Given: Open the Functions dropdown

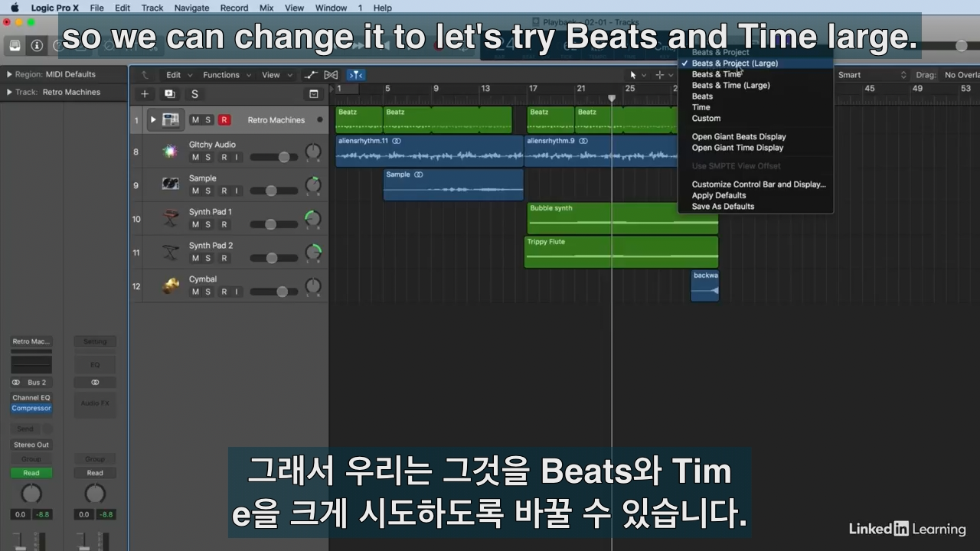Looking at the screenshot, I should click(x=227, y=75).
